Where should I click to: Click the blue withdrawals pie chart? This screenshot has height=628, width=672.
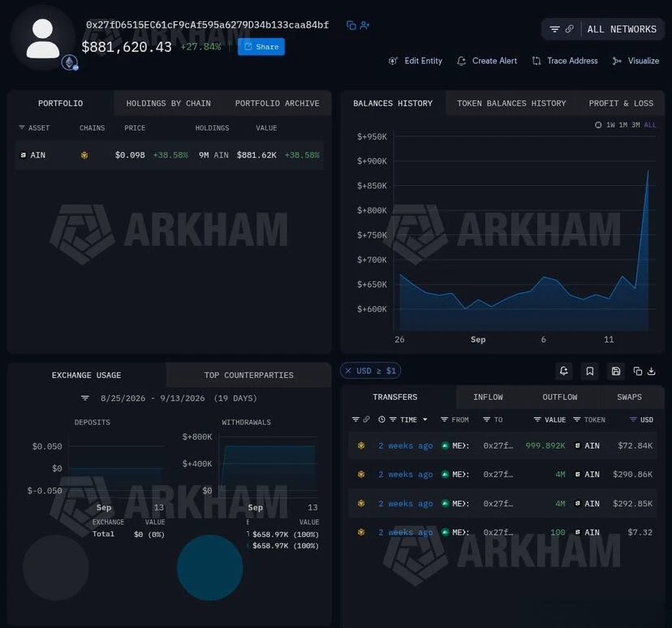point(210,568)
